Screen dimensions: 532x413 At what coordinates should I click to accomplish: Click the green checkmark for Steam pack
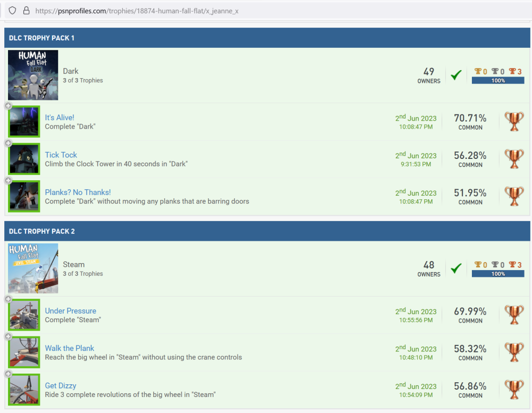(455, 269)
